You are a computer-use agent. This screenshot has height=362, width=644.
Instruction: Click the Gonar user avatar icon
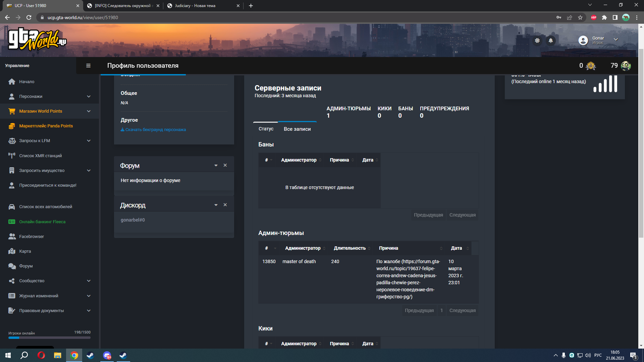583,40
